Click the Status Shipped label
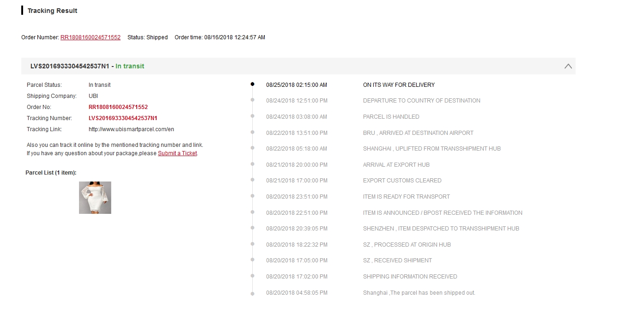 coord(147,37)
